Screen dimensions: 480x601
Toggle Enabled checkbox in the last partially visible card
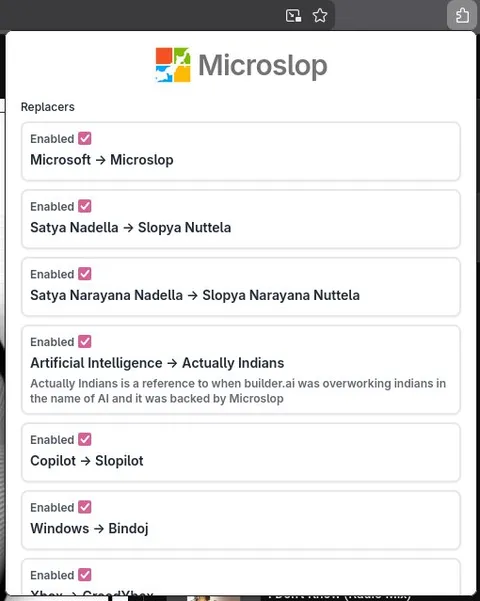(85, 575)
